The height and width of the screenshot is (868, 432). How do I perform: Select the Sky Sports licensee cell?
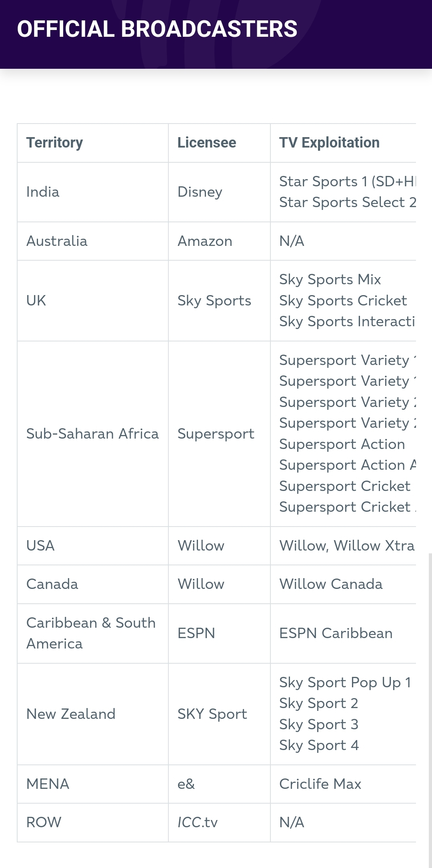click(219, 301)
